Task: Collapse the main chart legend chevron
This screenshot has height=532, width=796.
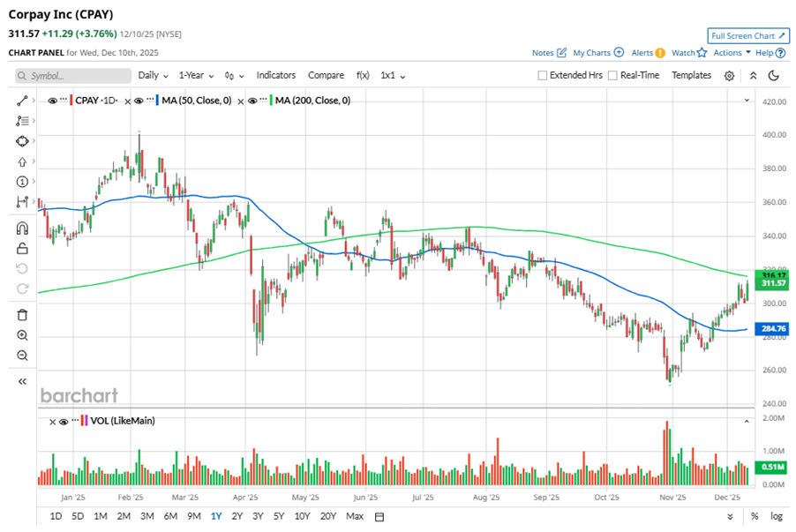Action: [747, 100]
